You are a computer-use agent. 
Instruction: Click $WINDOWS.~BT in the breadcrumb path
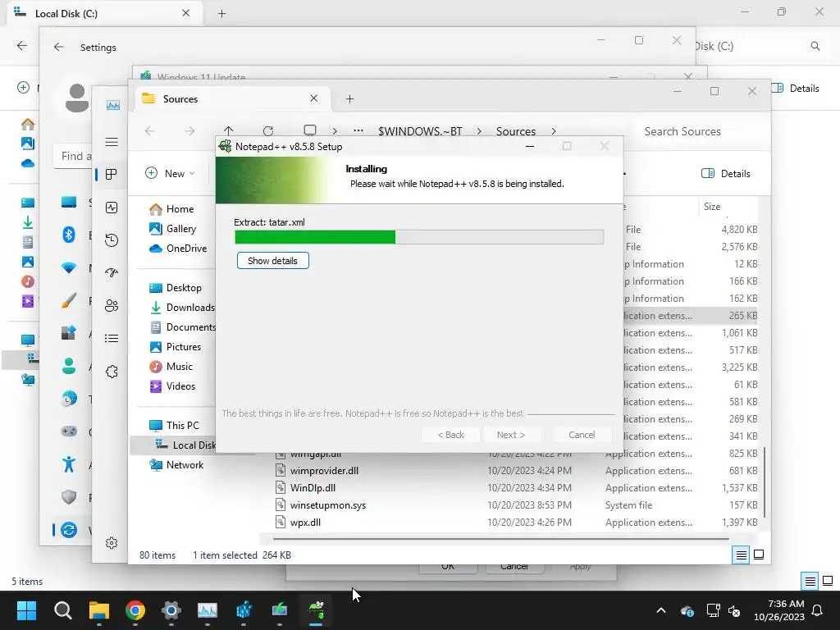tap(420, 131)
